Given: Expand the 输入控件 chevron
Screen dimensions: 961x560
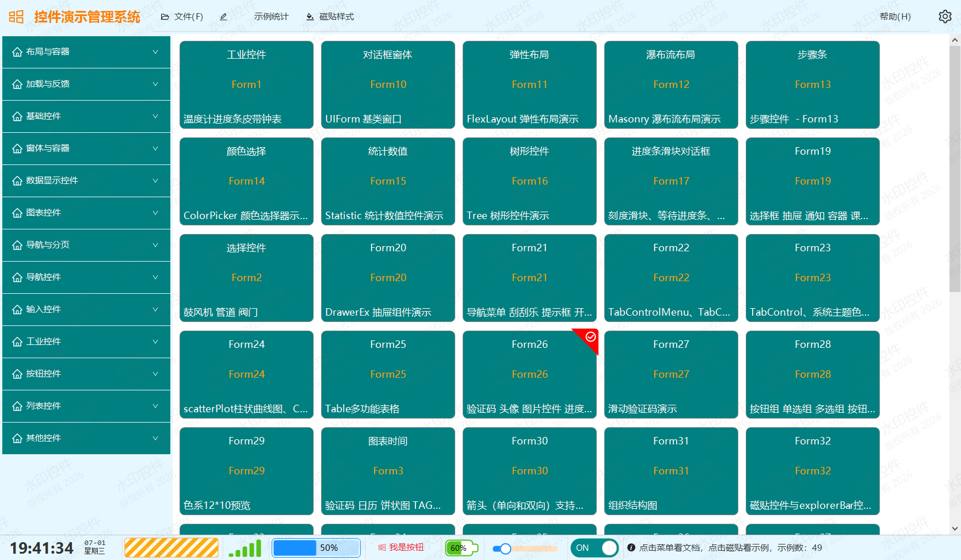Looking at the screenshot, I should pyautogui.click(x=155, y=309).
